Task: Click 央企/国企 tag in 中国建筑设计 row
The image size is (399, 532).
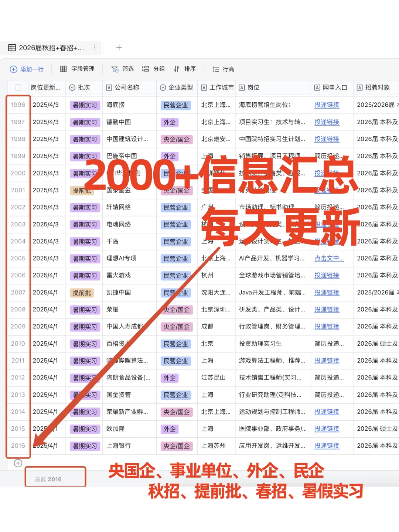Action: [177, 139]
